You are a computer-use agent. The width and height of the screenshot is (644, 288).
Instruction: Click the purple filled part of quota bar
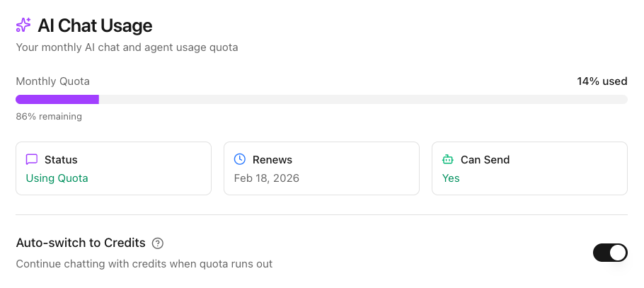[57, 100]
